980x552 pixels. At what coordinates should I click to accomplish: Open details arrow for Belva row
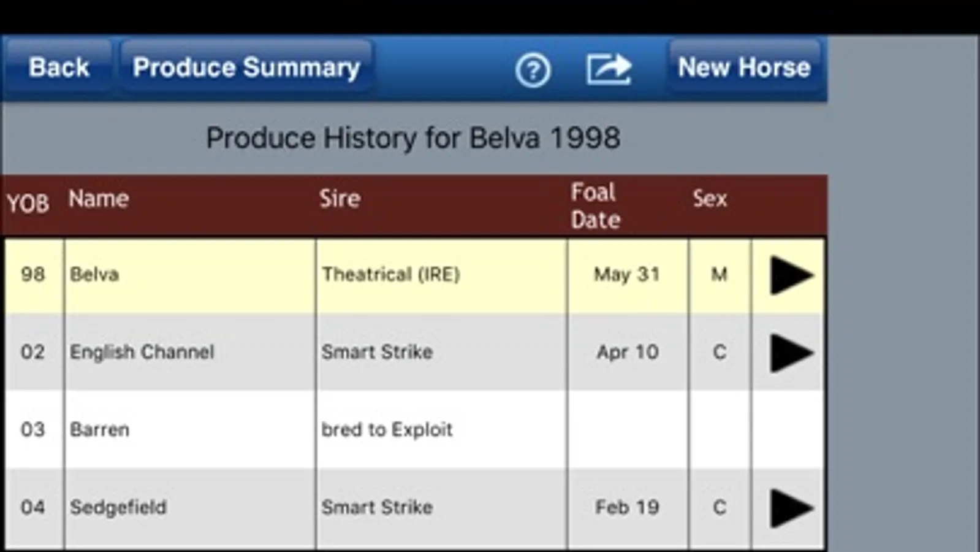click(791, 275)
